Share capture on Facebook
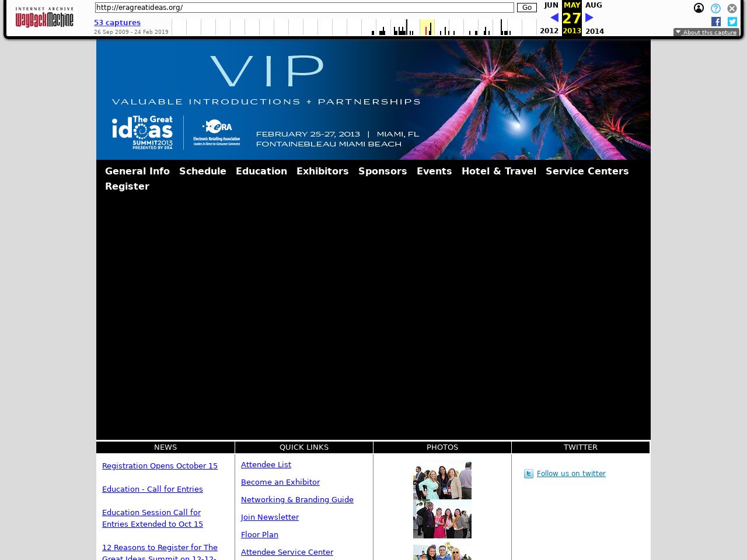Screen dimensions: 747x560 (x=716, y=22)
